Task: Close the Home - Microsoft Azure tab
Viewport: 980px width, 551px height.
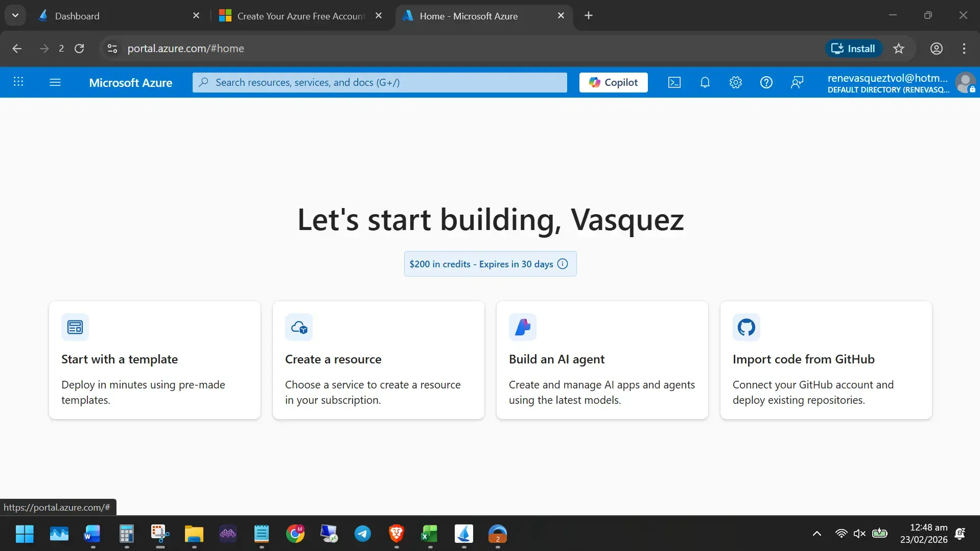Action: pos(561,16)
